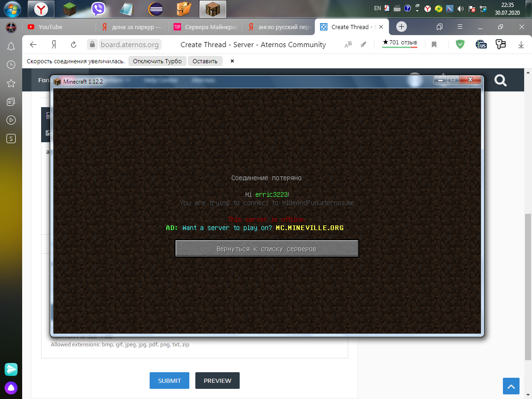Click the profile avatar in browser sidebar

[x=11, y=27]
